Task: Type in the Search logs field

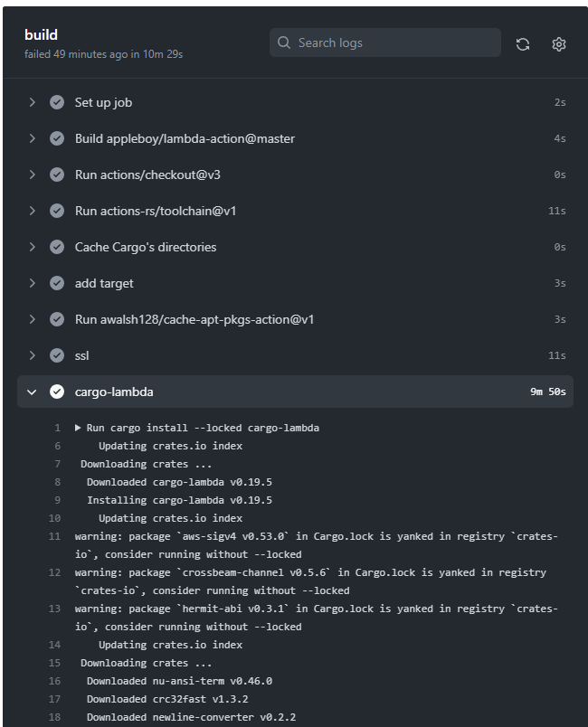Action: (394, 42)
